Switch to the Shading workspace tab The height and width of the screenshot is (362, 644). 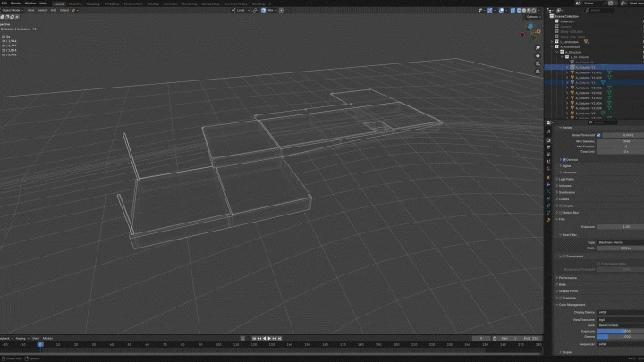pyautogui.click(x=153, y=4)
